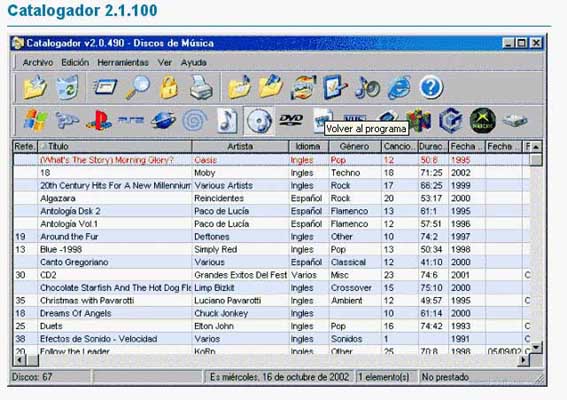Viewport: 567px width, 400px height.
Task: Select the Windows logo category icon
Action: click(x=35, y=120)
